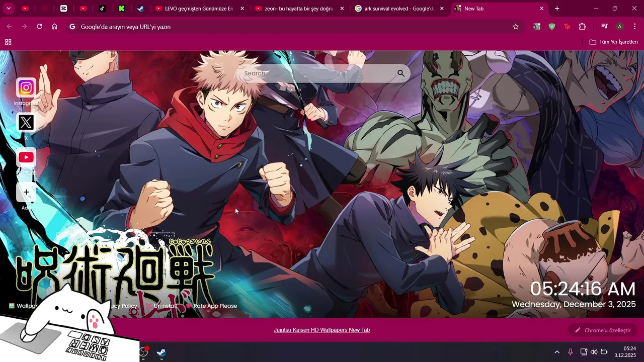Switch to the pinned Kick tab
This screenshot has height=362, width=644.
tap(122, 9)
